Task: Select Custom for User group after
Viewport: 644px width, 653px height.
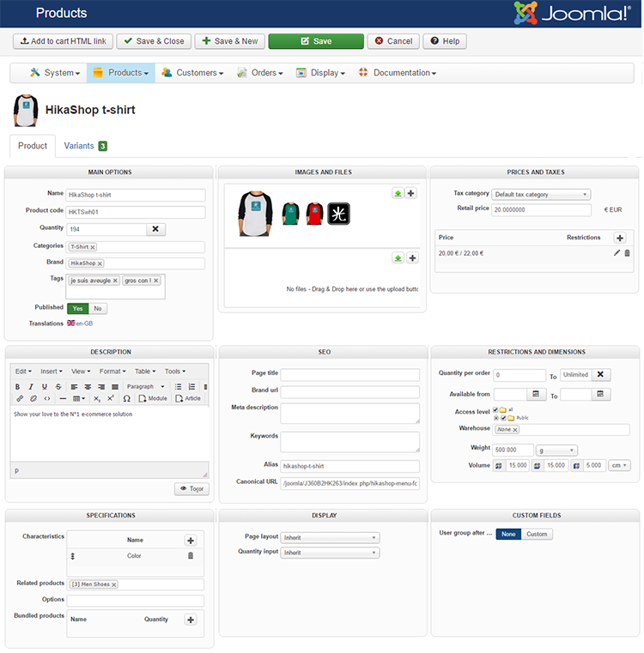Action: [x=537, y=534]
